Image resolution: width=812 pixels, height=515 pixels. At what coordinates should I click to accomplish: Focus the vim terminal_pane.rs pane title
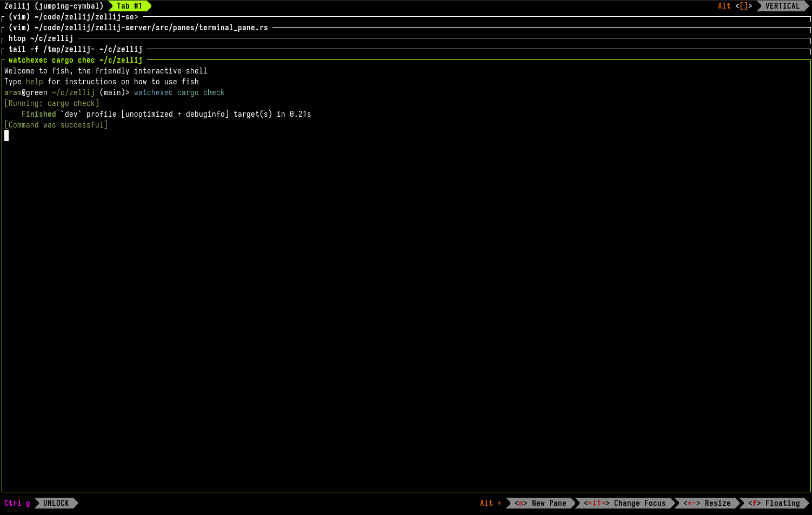tap(138, 28)
